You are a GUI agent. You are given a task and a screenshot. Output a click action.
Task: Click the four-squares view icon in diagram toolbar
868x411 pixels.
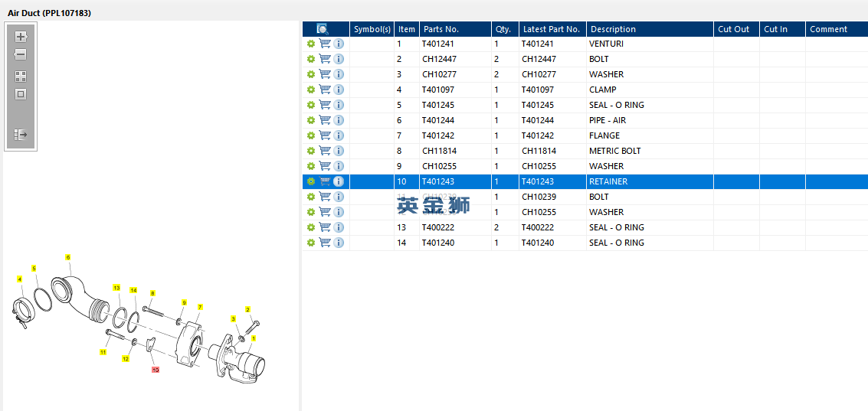click(21, 77)
